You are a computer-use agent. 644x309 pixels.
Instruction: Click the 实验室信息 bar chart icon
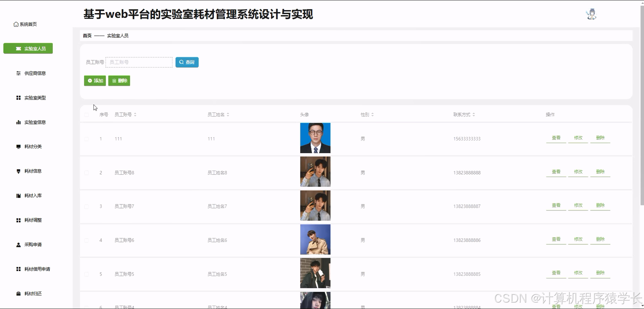18,122
